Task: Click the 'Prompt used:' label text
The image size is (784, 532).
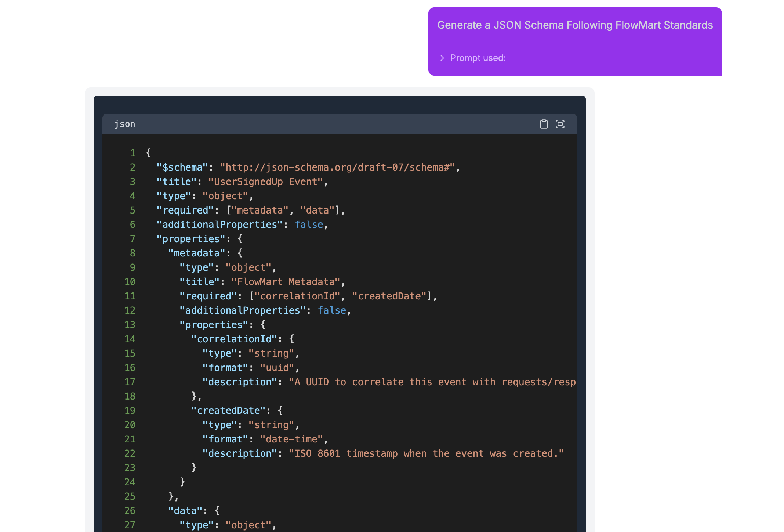Action: [x=478, y=58]
